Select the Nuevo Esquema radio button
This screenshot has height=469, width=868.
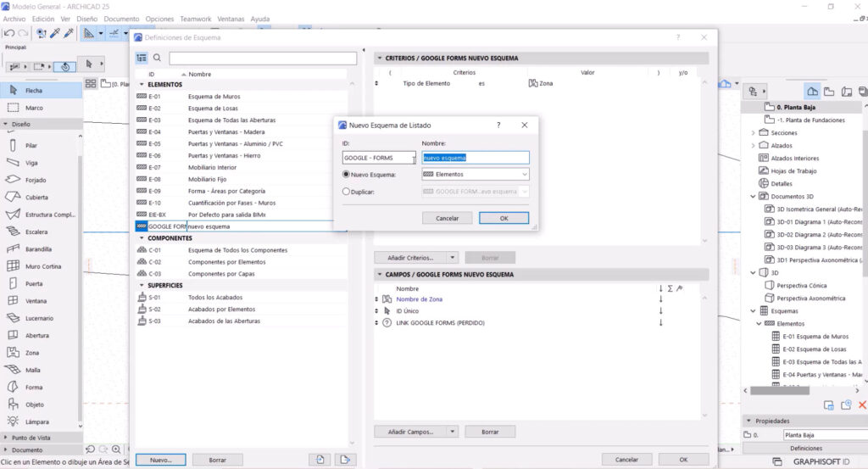coord(346,174)
